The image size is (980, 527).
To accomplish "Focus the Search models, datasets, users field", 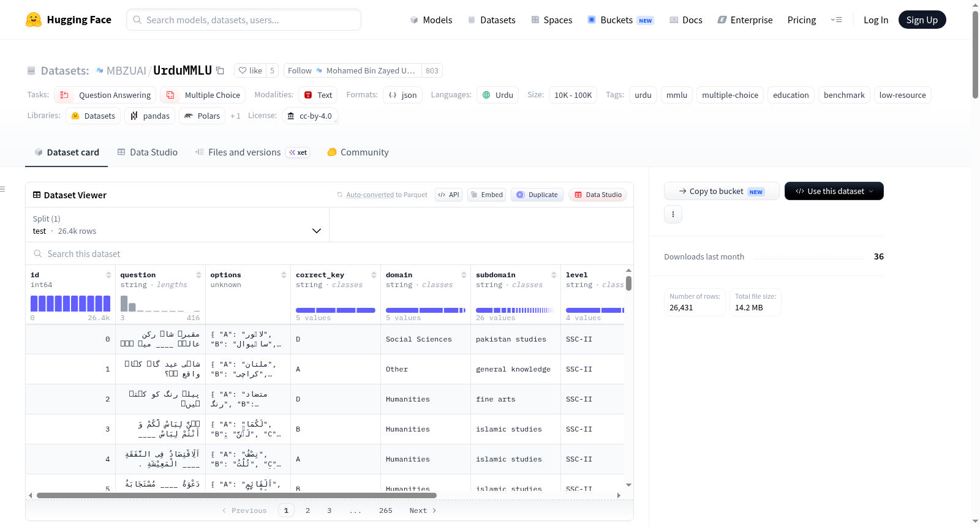I will coord(244,20).
